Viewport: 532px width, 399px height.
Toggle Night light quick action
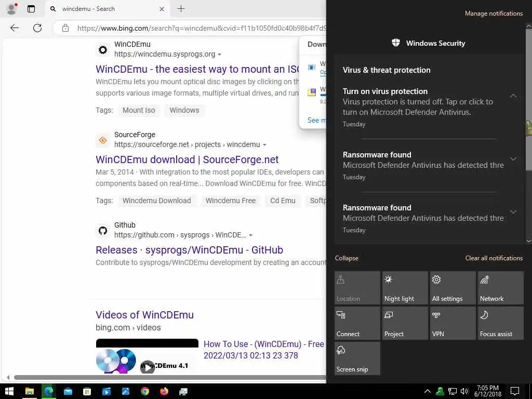point(405,288)
